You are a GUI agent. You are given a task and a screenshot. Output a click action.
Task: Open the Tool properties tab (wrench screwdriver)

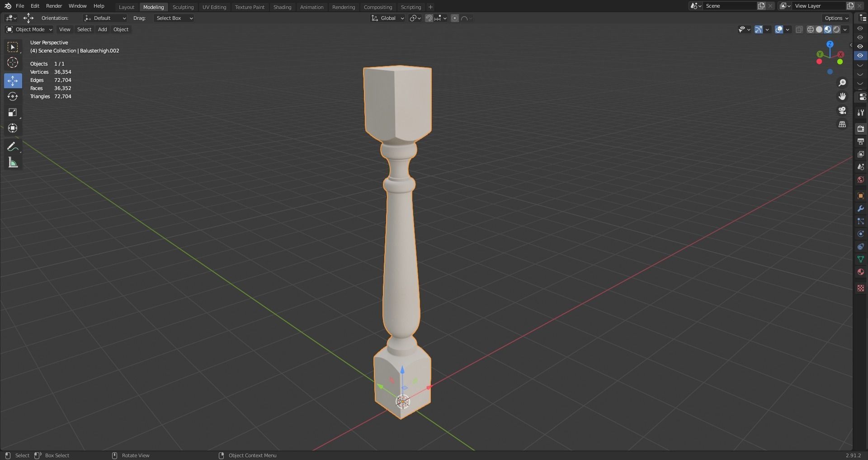(861, 113)
